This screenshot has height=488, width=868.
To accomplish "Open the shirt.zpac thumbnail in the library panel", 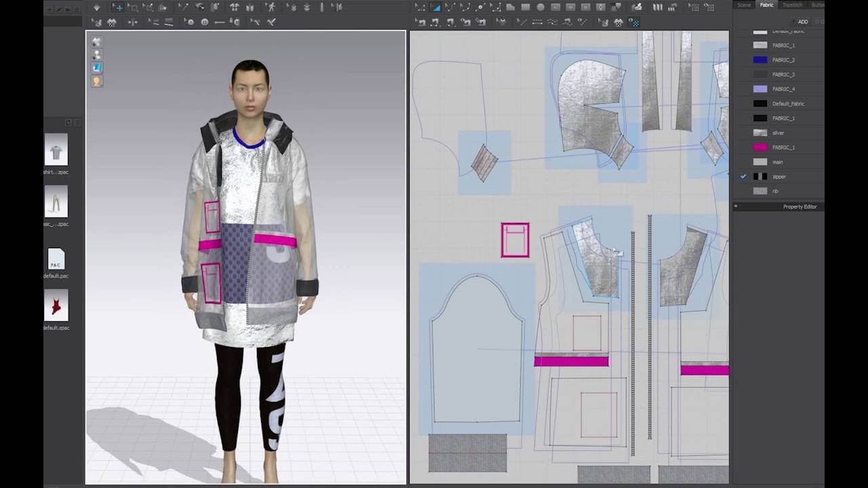I will click(56, 149).
